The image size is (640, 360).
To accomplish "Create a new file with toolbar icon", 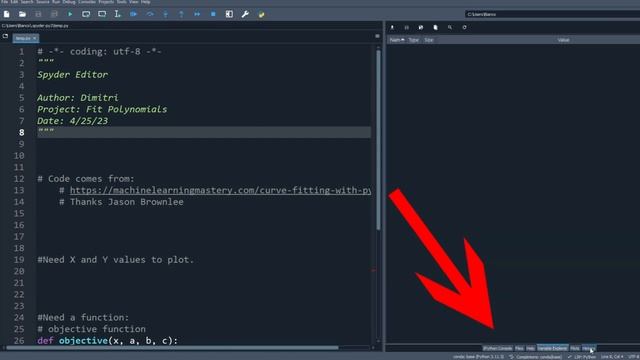I will 7,14.
